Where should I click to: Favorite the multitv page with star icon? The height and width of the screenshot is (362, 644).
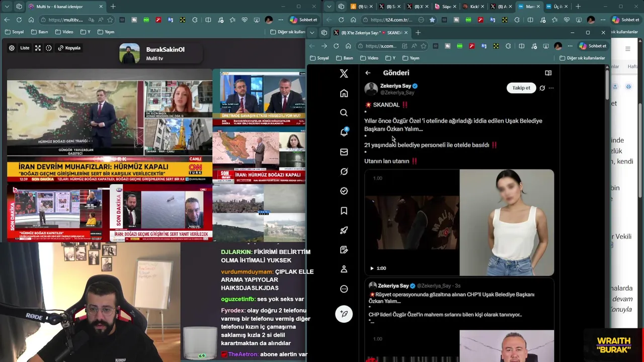coord(110,20)
